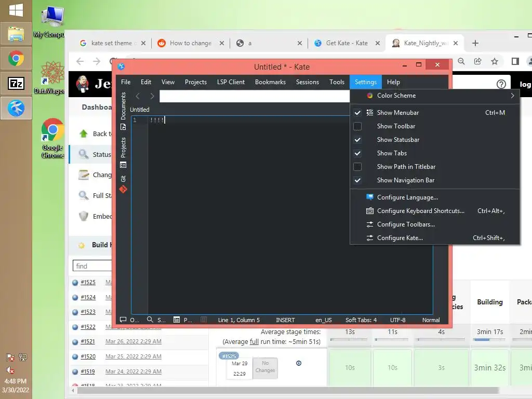Open Configure Language... entry
Viewport: 532px width, 399px height.
(435, 197)
